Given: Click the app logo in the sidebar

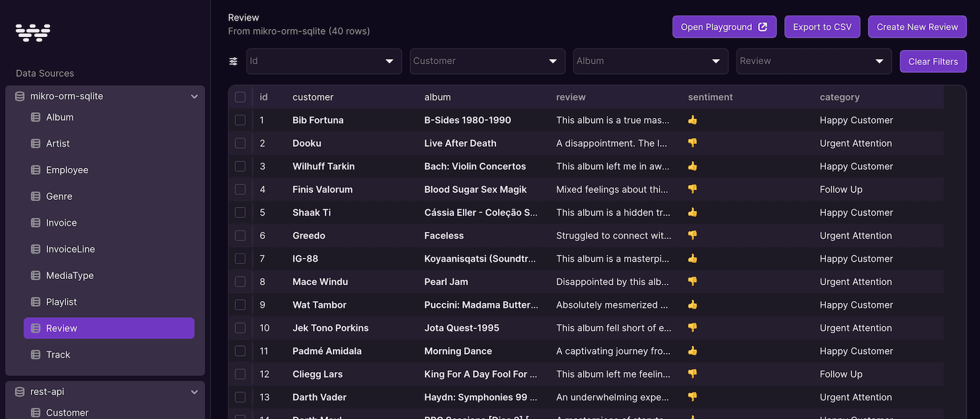Looking at the screenshot, I should coord(33,32).
